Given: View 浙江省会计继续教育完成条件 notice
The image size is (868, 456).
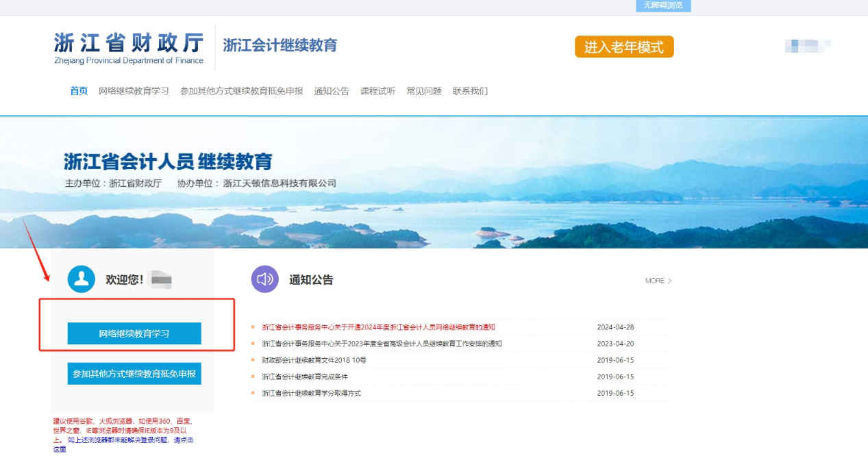Looking at the screenshot, I should [305, 377].
